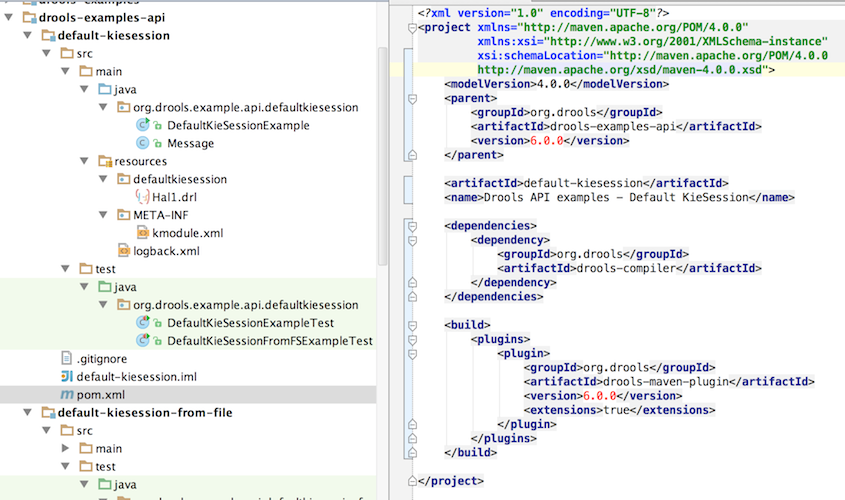The height and width of the screenshot is (500, 845).
Task: Collapse the resources folder arrow
Action: click(85, 161)
